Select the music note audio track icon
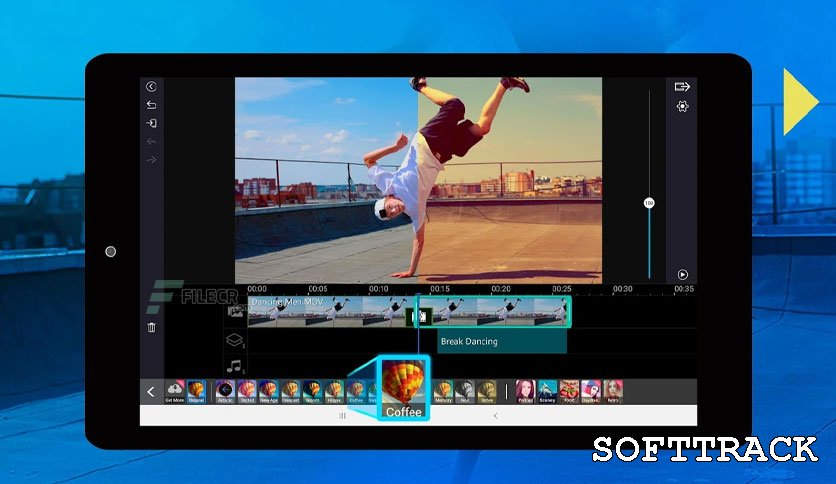The image size is (836, 484). [x=236, y=366]
